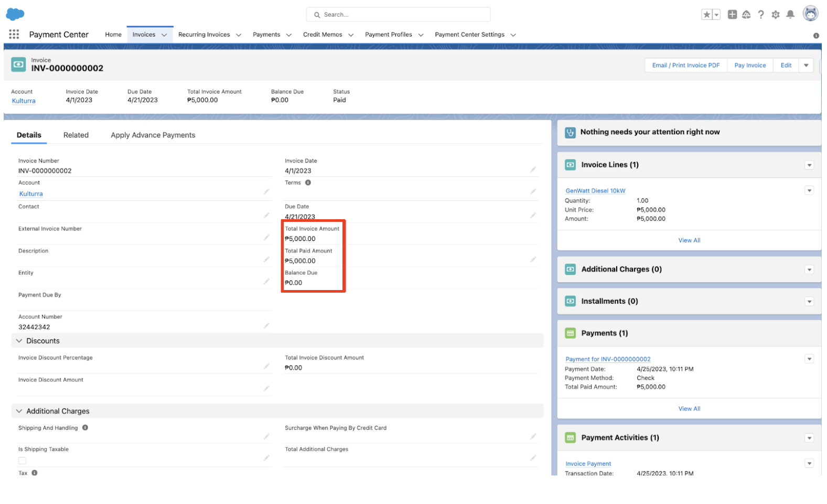Switch to the Related tab
This screenshot has height=504, width=827.
tap(76, 135)
